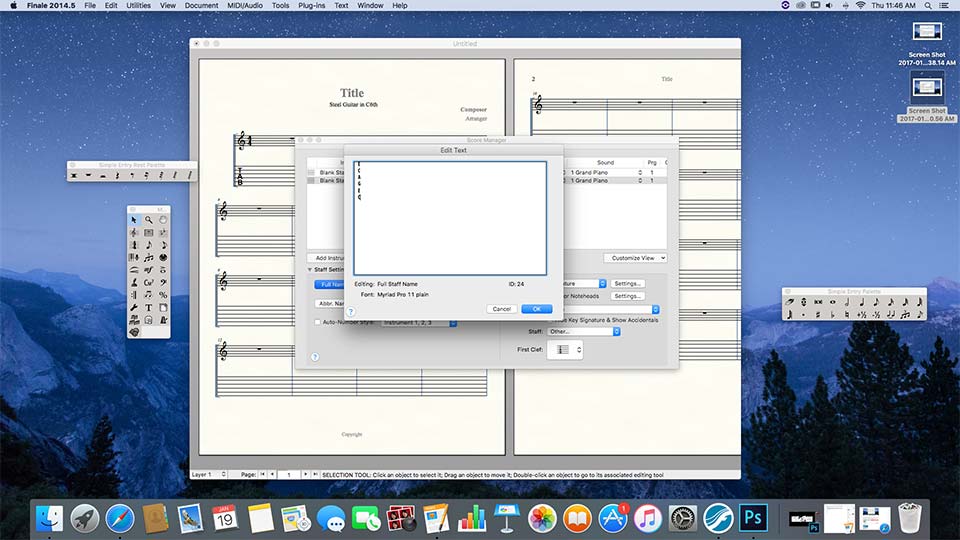This screenshot has height=540, width=960.
Task: Change the First Clef selector
Action: pyautogui.click(x=565, y=350)
